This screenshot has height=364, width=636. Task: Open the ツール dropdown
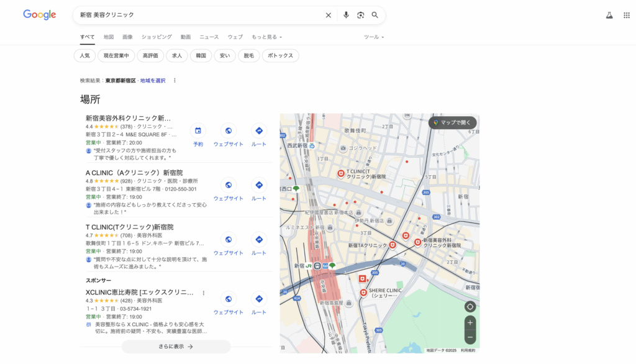(x=373, y=37)
